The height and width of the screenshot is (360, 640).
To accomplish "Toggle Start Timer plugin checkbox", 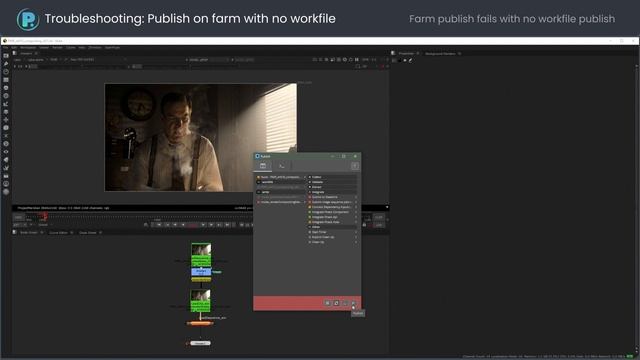I will 310,232.
